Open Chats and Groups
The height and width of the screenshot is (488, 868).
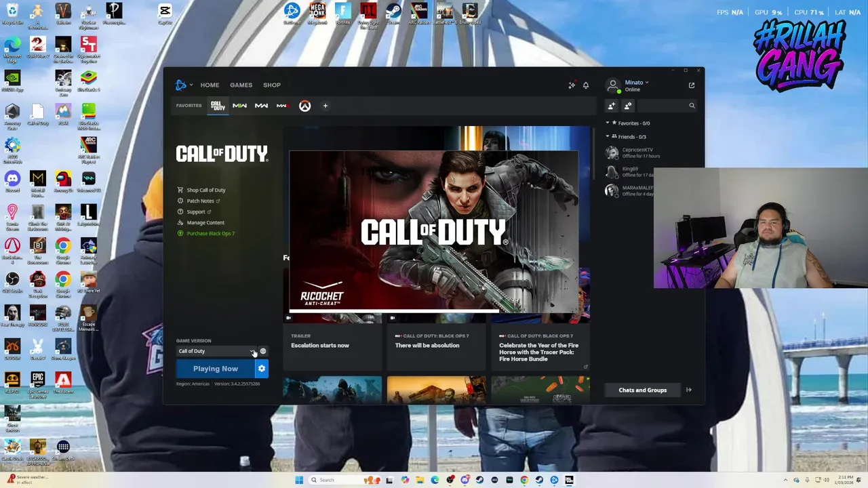[642, 390]
